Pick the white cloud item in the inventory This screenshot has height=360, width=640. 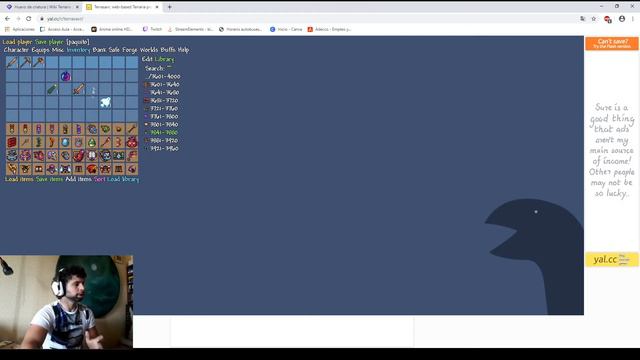106,102
